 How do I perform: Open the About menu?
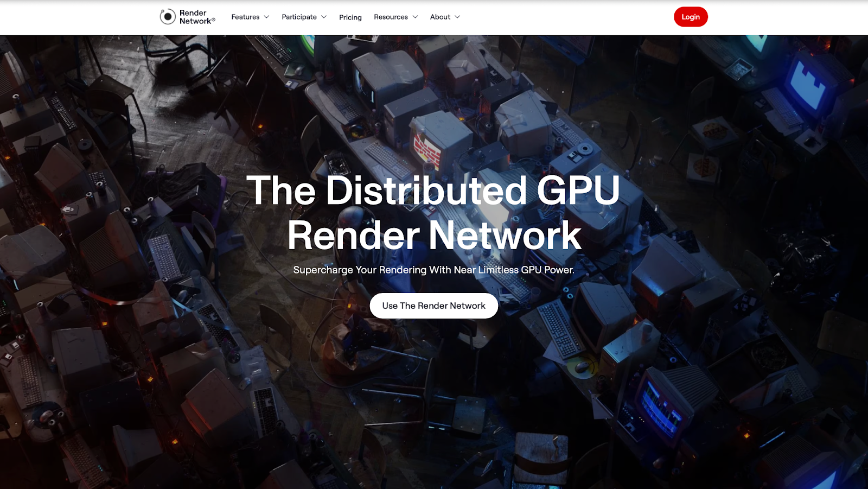(x=440, y=17)
